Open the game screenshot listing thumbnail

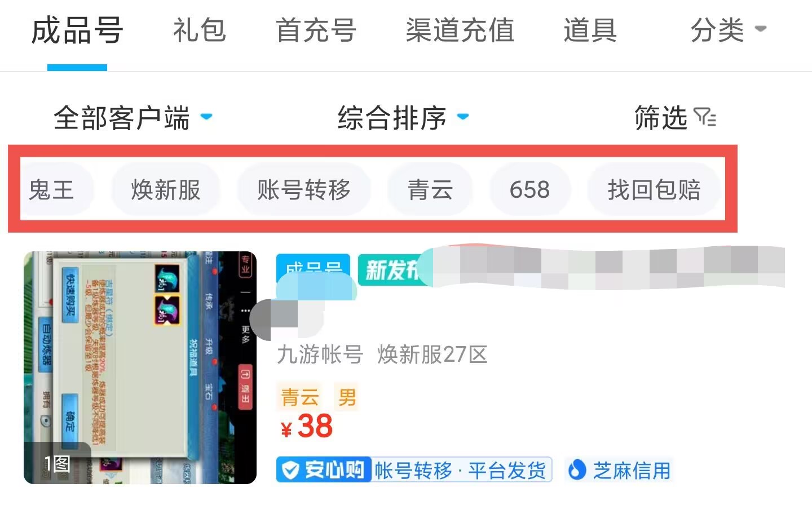pos(140,367)
